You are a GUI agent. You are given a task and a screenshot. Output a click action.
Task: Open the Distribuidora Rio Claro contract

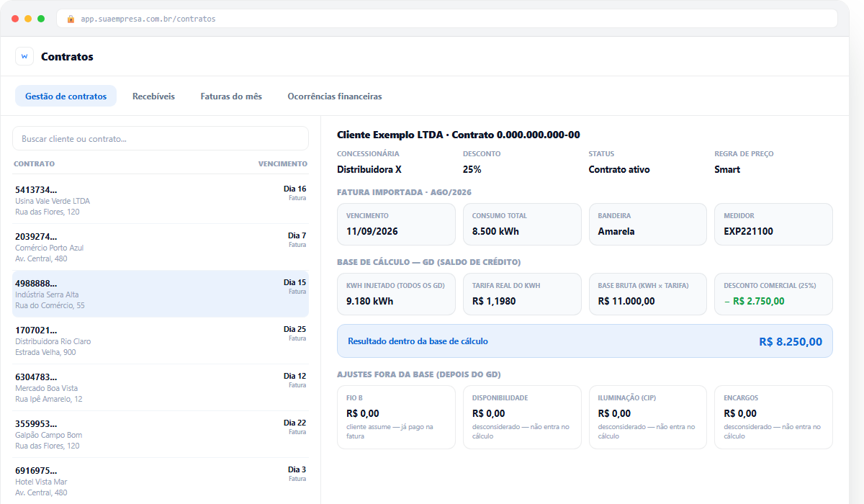pyautogui.click(x=161, y=341)
